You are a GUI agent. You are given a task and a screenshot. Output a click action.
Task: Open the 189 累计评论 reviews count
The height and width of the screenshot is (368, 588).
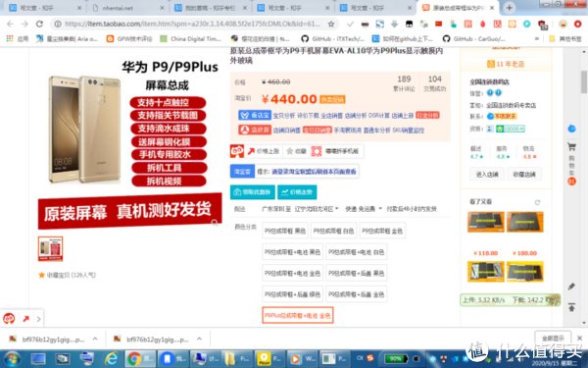[404, 83]
